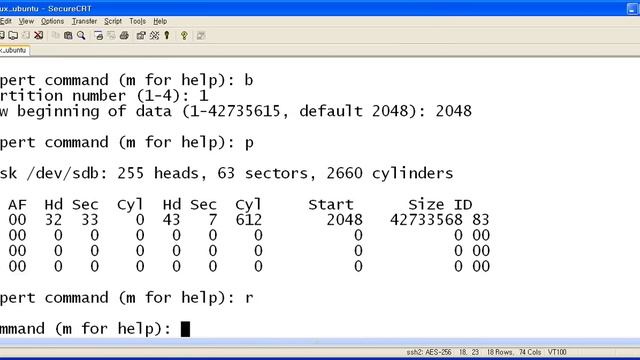Click cursor position '18, 23' in status bar
The width and height of the screenshot is (640, 360).
pos(469,352)
